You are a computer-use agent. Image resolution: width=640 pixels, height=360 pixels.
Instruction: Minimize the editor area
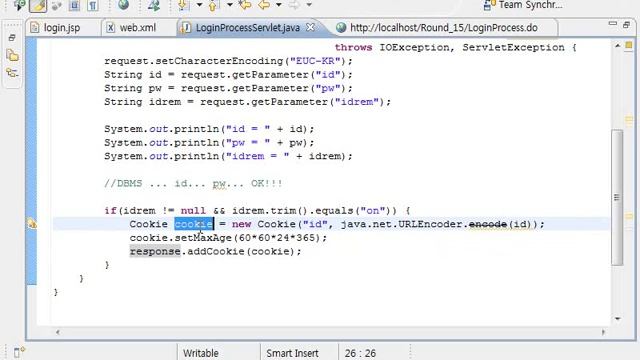tap(613, 24)
